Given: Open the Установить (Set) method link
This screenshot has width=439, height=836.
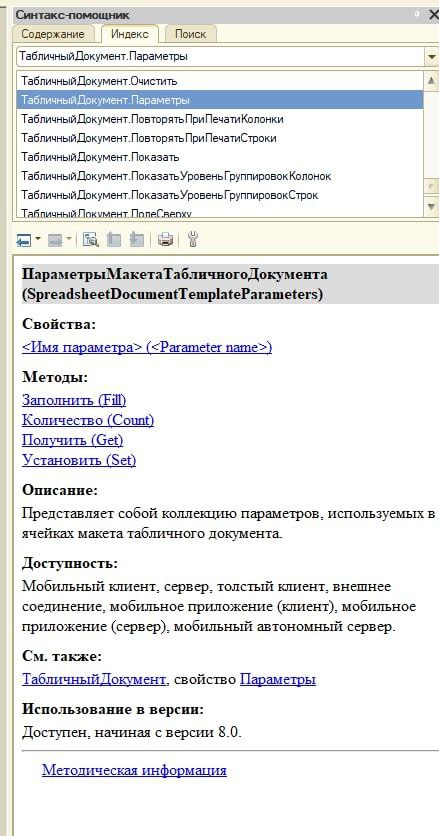Looking at the screenshot, I should (x=79, y=460).
